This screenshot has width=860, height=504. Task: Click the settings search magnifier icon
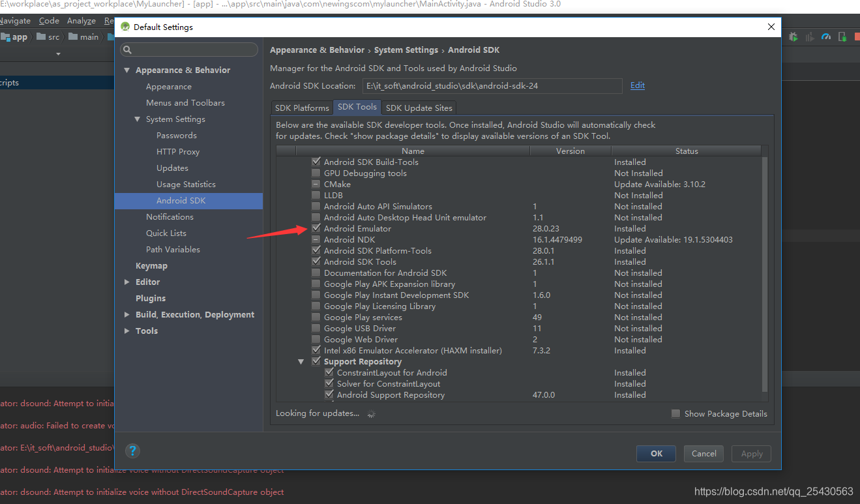(128, 50)
